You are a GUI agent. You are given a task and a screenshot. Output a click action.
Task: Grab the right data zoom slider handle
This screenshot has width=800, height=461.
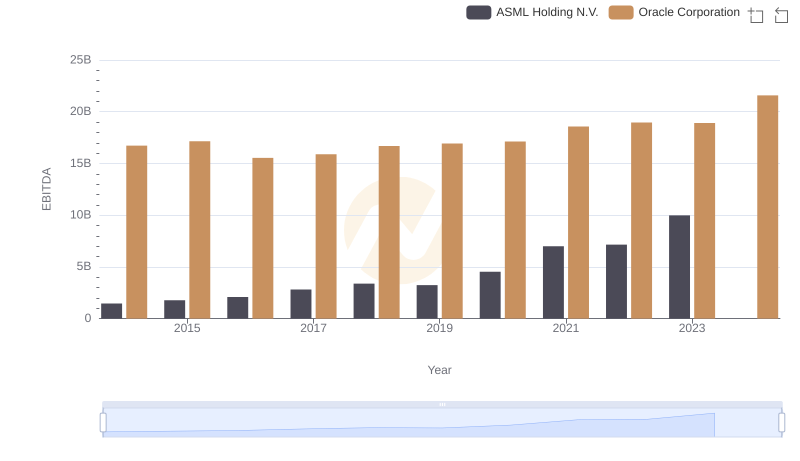tap(782, 423)
